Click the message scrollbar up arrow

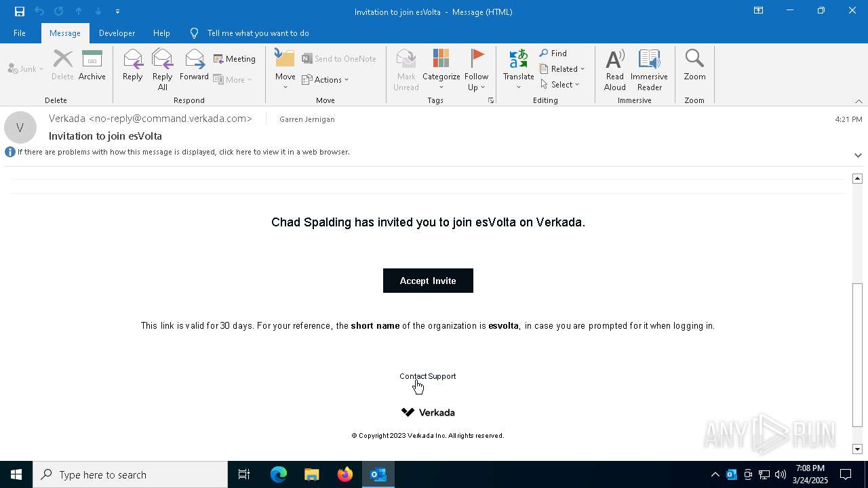857,178
